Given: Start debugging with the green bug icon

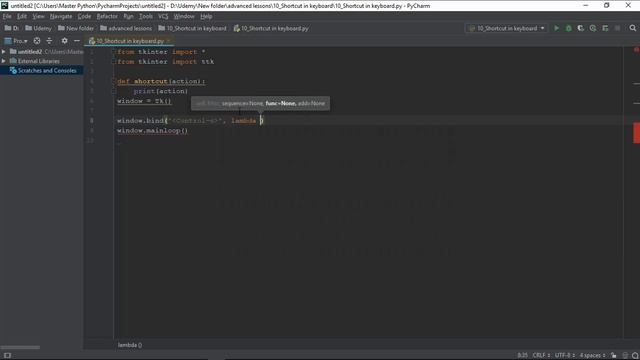Looking at the screenshot, I should pyautogui.click(x=568, y=28).
